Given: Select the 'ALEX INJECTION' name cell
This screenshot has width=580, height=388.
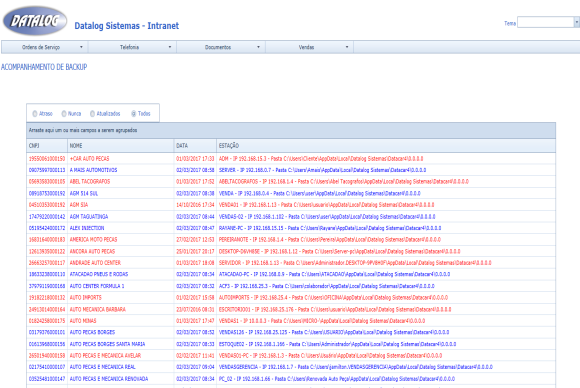Looking at the screenshot, I should 121,228.
